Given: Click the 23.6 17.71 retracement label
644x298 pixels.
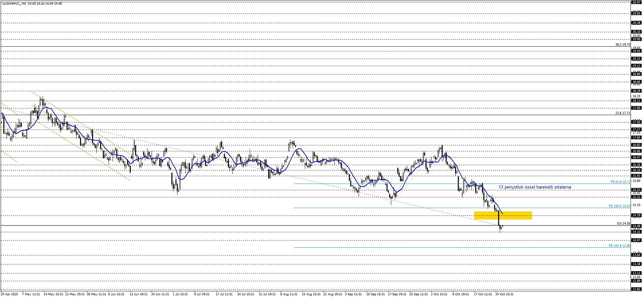Looking at the screenshot, I should [x=622, y=113].
